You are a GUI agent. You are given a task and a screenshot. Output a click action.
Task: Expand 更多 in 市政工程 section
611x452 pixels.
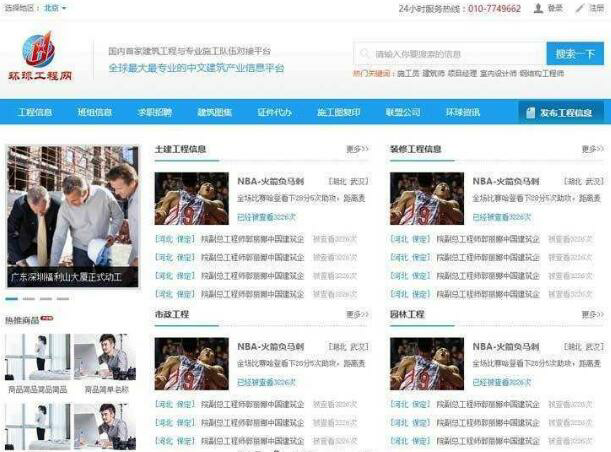click(x=357, y=314)
